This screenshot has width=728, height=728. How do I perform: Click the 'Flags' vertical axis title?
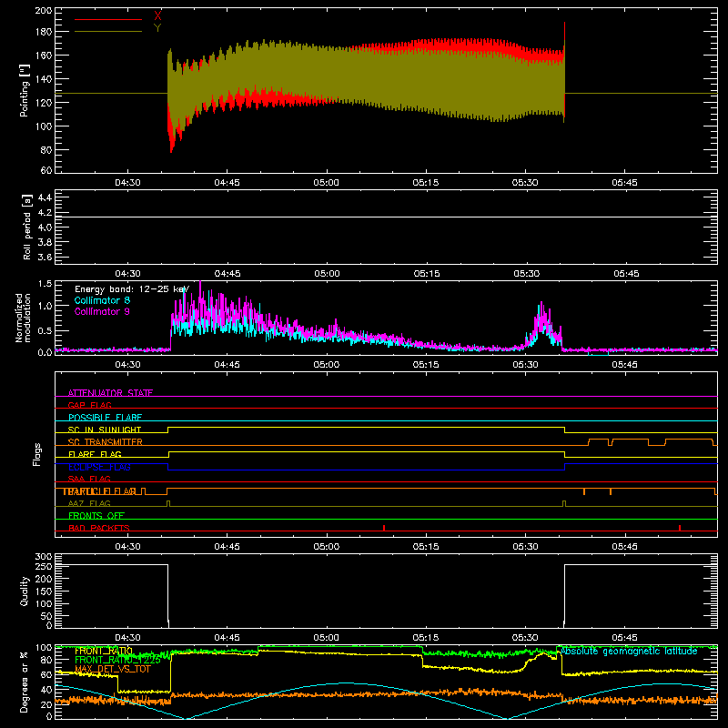pos(37,454)
